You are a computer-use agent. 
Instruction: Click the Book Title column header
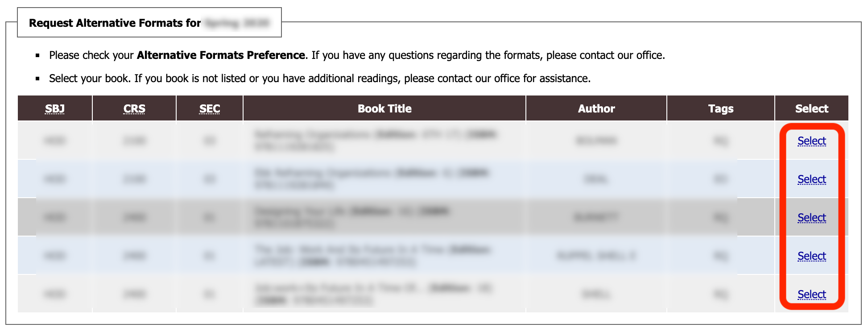point(384,108)
